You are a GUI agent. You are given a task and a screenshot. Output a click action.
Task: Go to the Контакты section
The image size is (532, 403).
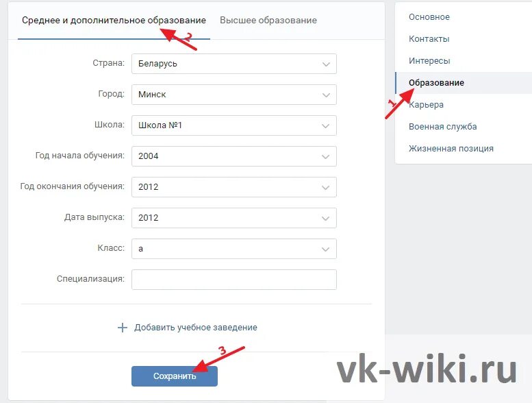pos(429,39)
